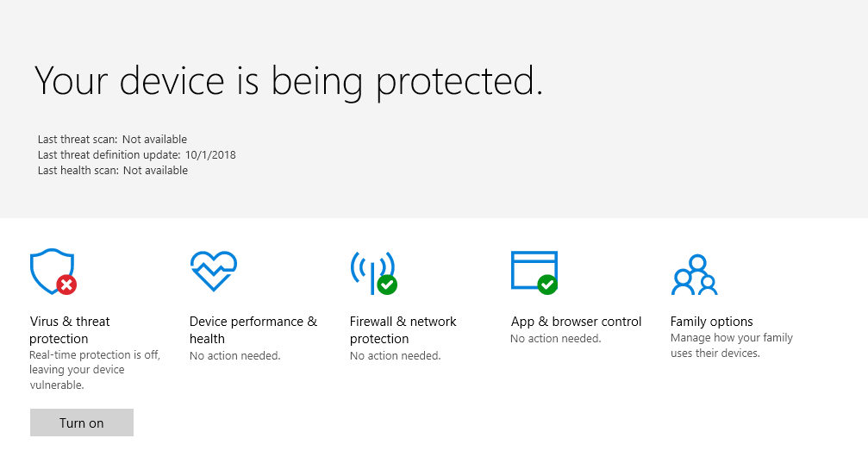868x457 pixels.
Task: Click the Last threat definition update line
Action: [x=136, y=155]
